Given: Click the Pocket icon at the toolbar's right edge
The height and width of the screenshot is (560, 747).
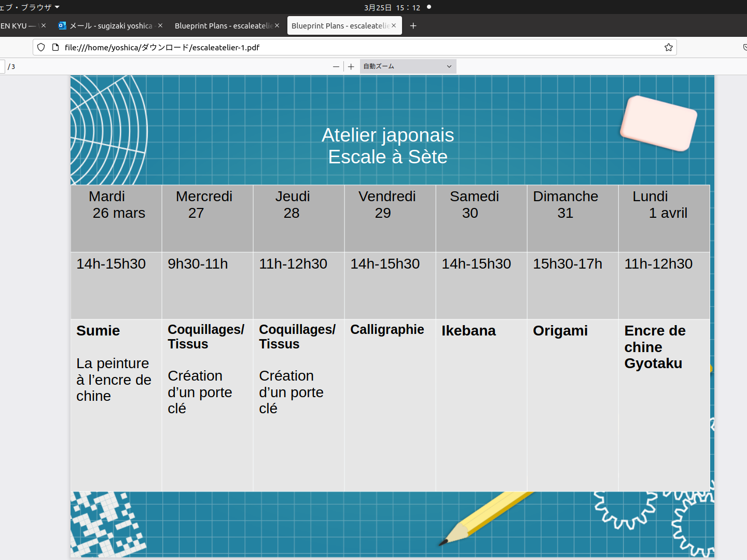Looking at the screenshot, I should [744, 47].
